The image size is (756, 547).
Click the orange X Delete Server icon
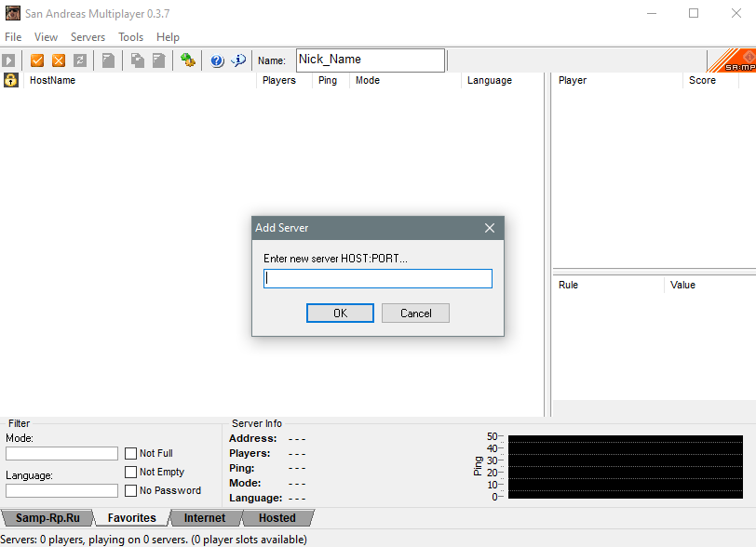(x=59, y=60)
